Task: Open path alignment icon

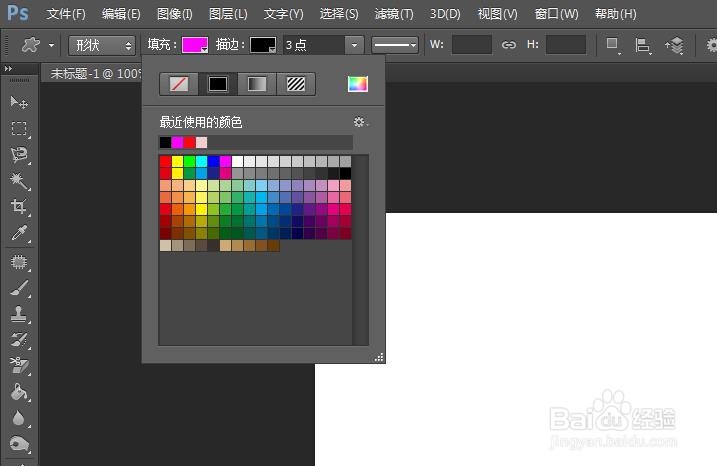Action: 643,45
